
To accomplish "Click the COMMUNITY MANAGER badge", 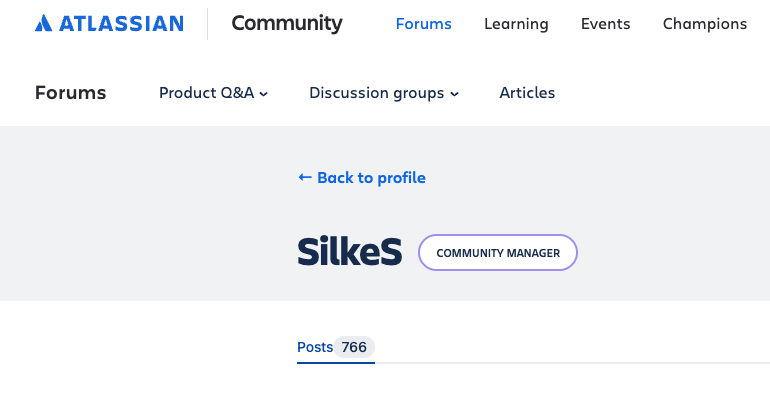I will pyautogui.click(x=498, y=253).
